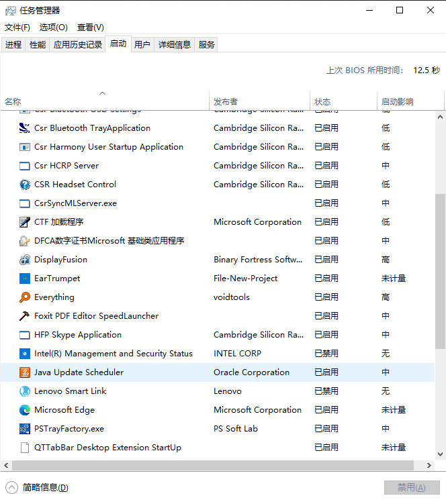
Task: Click 高 impact in Everything row
Action: point(386,297)
